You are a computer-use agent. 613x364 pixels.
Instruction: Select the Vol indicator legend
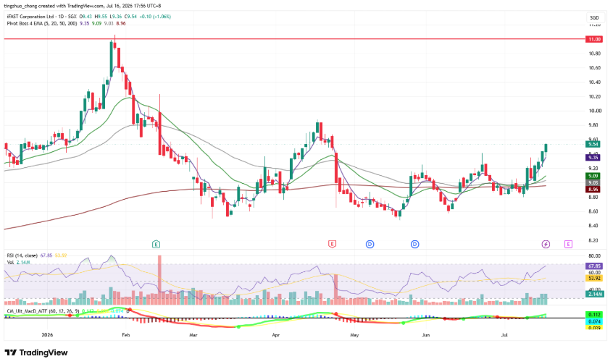tap(10, 263)
